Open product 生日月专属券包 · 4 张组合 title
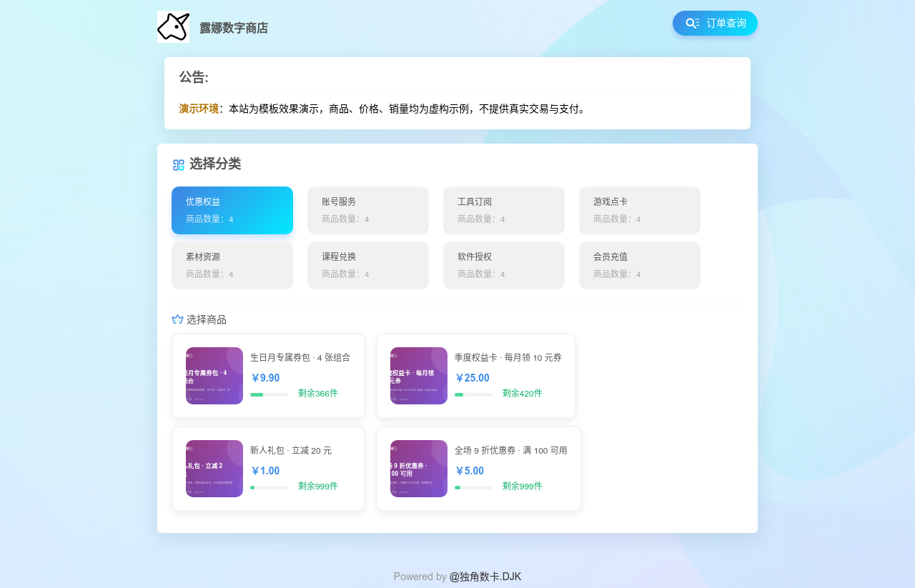The height and width of the screenshot is (588, 915). click(300, 357)
